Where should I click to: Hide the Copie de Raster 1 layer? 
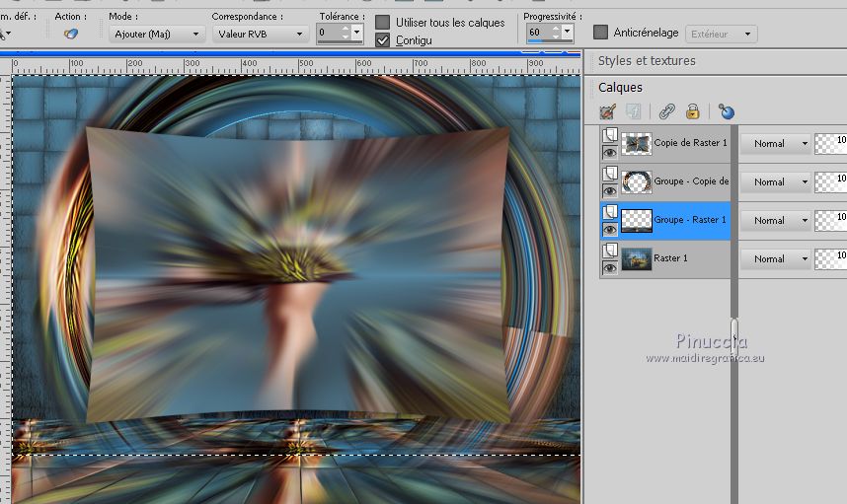pyautogui.click(x=610, y=152)
